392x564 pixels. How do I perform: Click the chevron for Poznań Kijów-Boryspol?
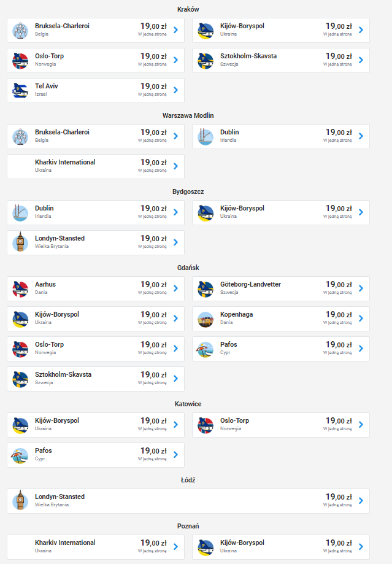point(361,547)
